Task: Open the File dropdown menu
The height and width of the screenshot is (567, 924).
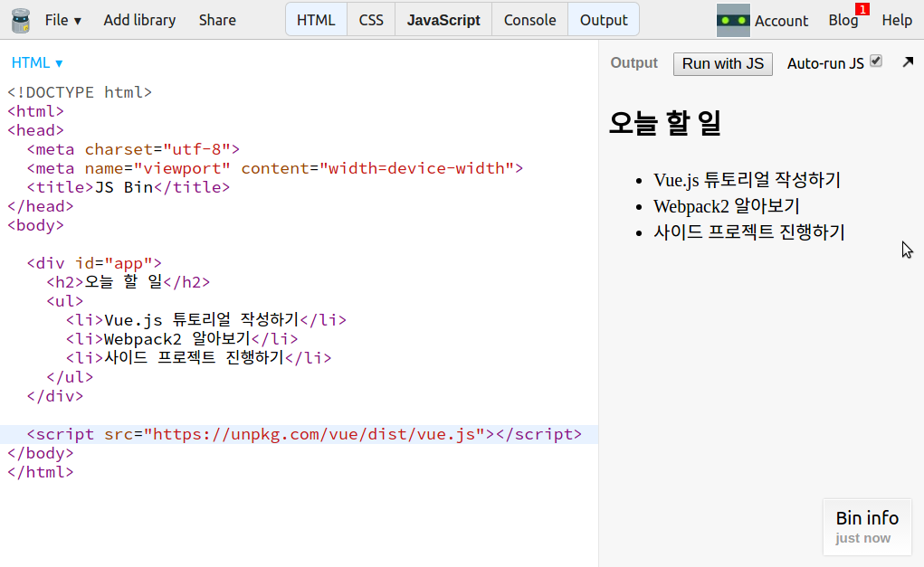Action: click(62, 20)
